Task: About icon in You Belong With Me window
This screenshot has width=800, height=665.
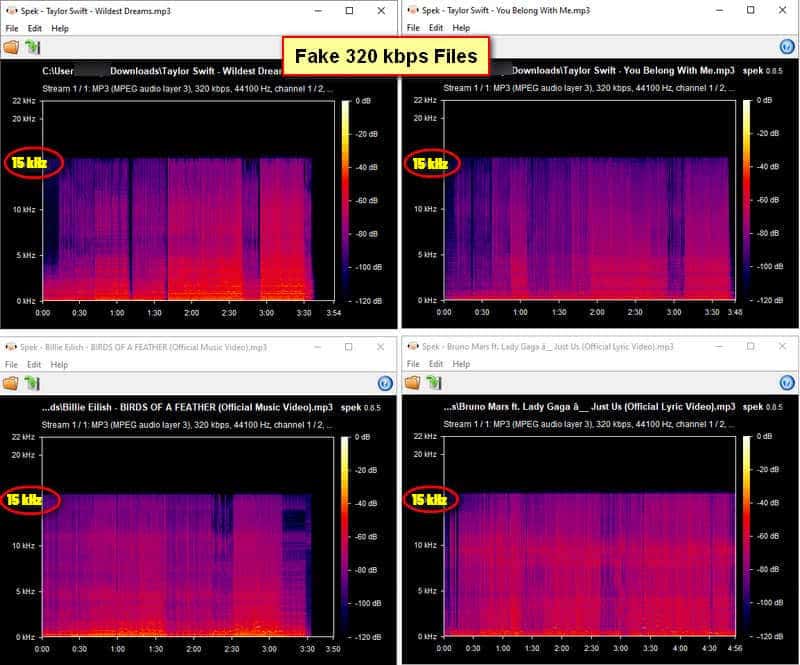Action: click(x=787, y=46)
